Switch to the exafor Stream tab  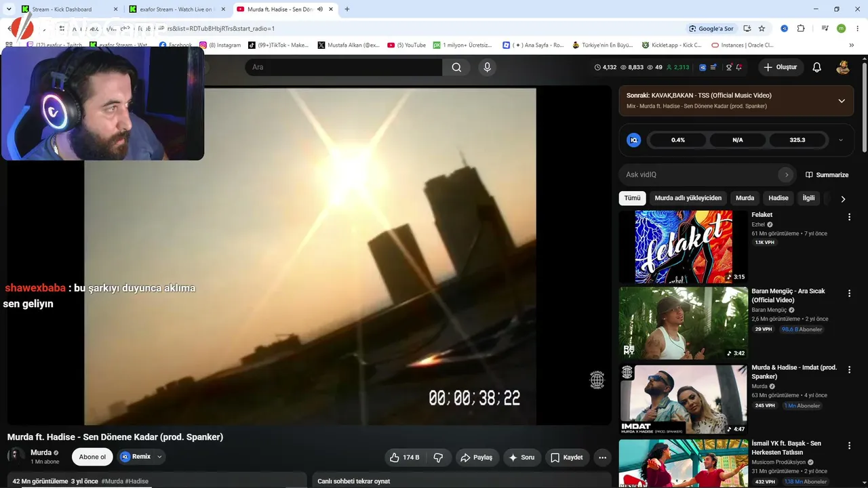(176, 9)
